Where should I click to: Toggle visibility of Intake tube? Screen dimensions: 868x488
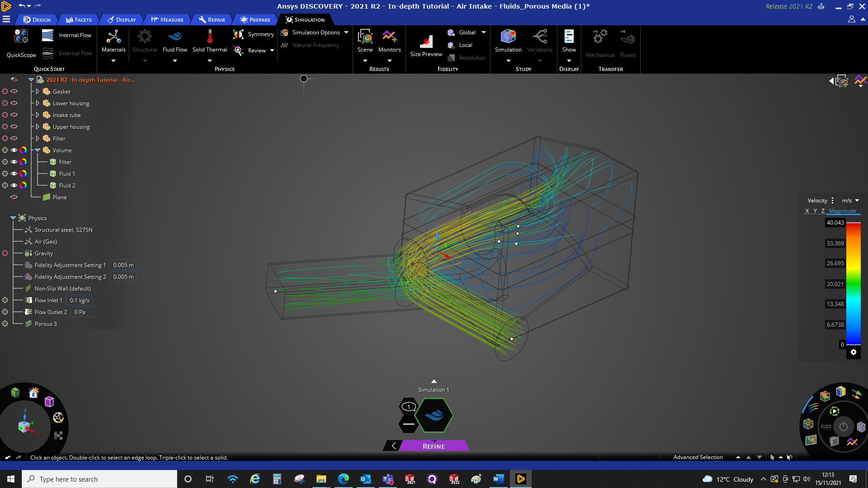[x=14, y=115]
